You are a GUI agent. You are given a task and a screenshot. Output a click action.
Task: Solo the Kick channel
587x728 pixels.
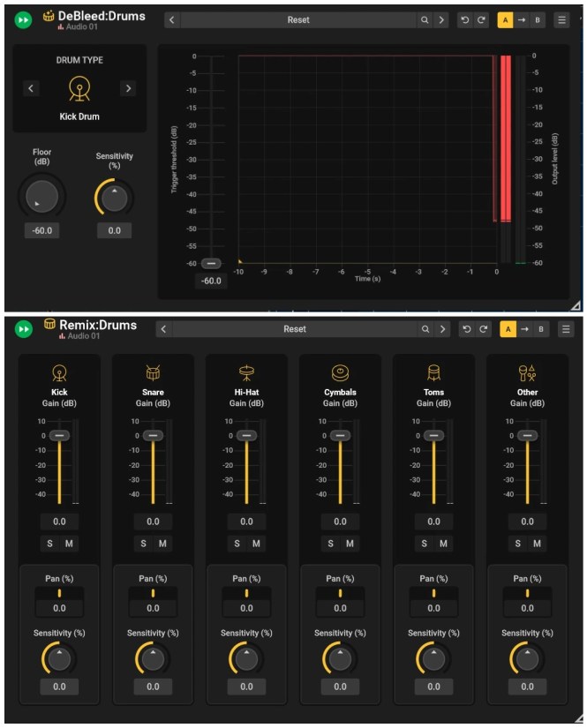coord(49,544)
